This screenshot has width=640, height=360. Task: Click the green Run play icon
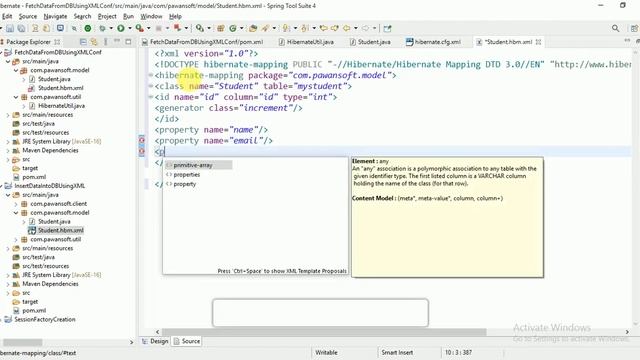coord(121,28)
